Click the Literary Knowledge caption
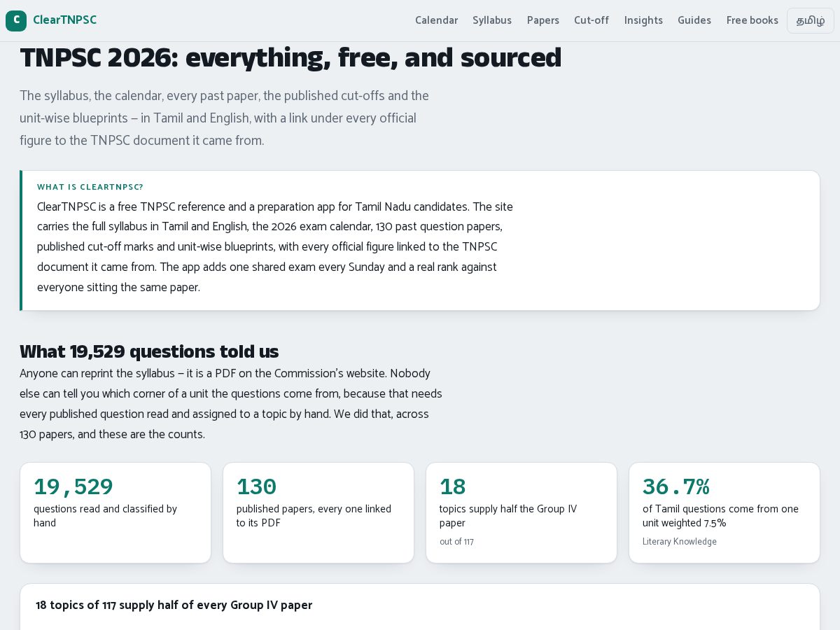 (x=680, y=542)
